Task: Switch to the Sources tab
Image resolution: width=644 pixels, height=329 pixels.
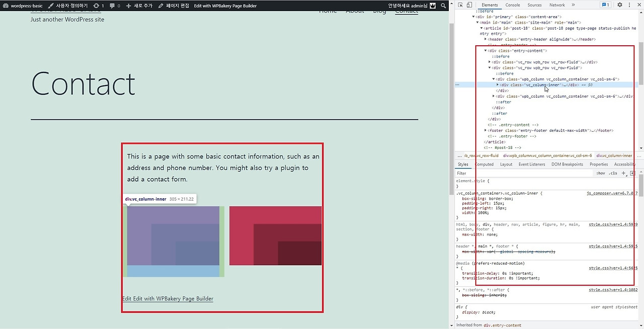Action: pos(534,5)
